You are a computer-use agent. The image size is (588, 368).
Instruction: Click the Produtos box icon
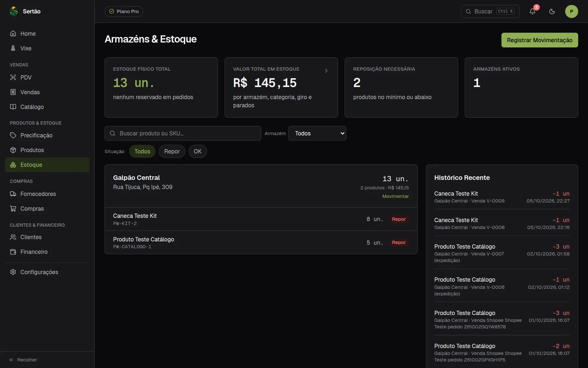tap(13, 150)
